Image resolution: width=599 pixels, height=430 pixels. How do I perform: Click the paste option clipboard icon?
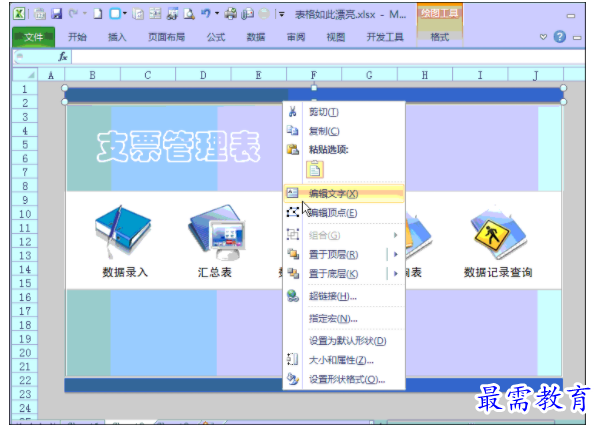(315, 169)
